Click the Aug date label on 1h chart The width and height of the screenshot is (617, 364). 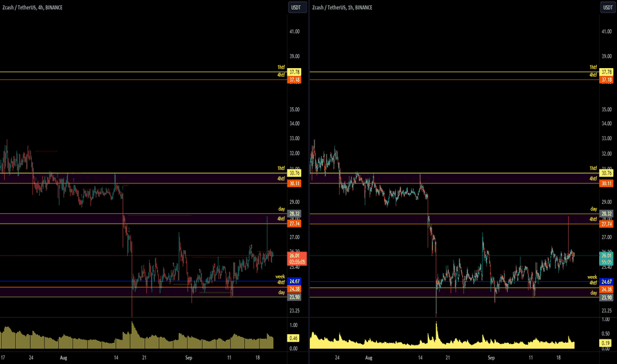pyautogui.click(x=369, y=357)
